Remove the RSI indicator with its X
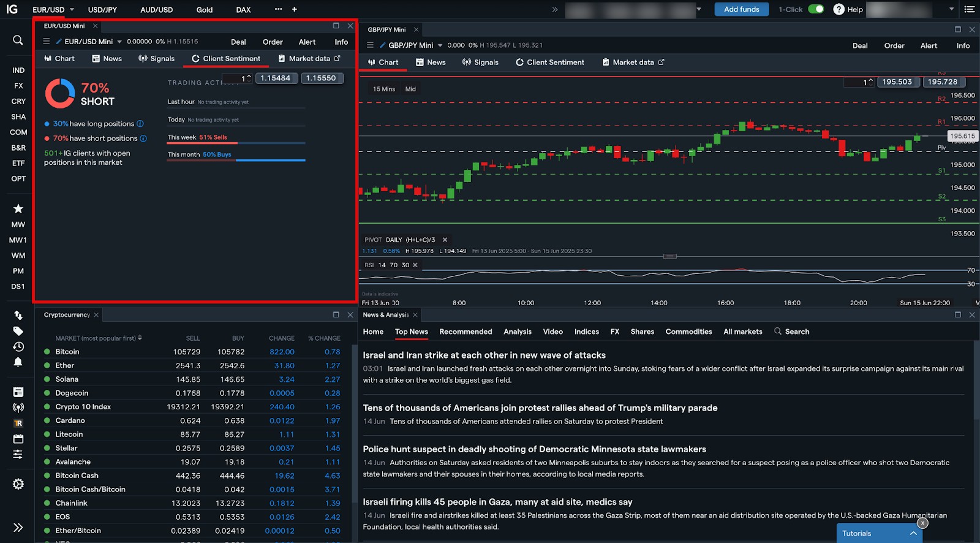This screenshot has height=543, width=980. pos(415,265)
